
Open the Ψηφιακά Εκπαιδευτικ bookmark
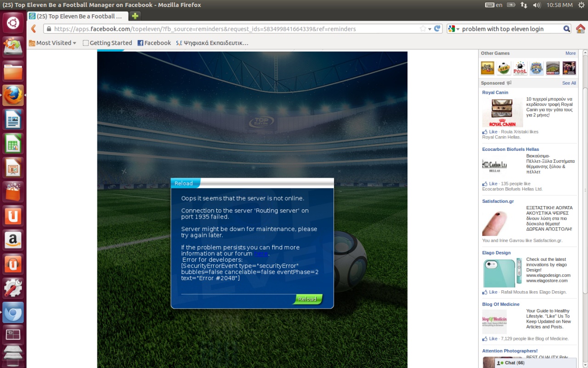tap(212, 43)
